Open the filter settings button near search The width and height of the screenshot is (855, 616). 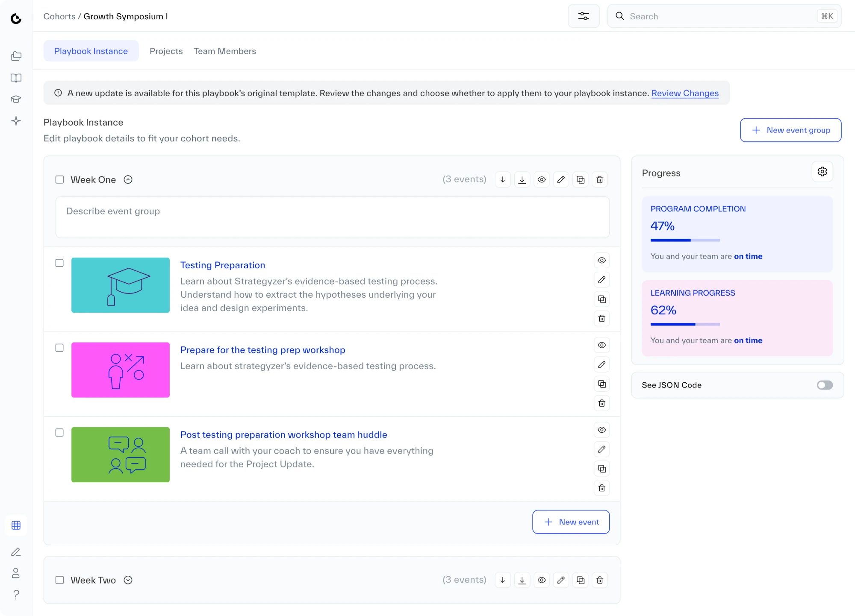[584, 16]
